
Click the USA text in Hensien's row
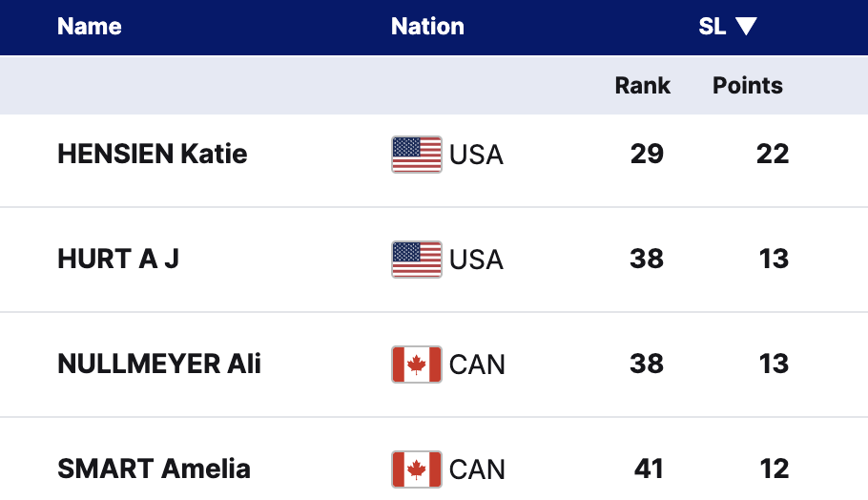476,155
